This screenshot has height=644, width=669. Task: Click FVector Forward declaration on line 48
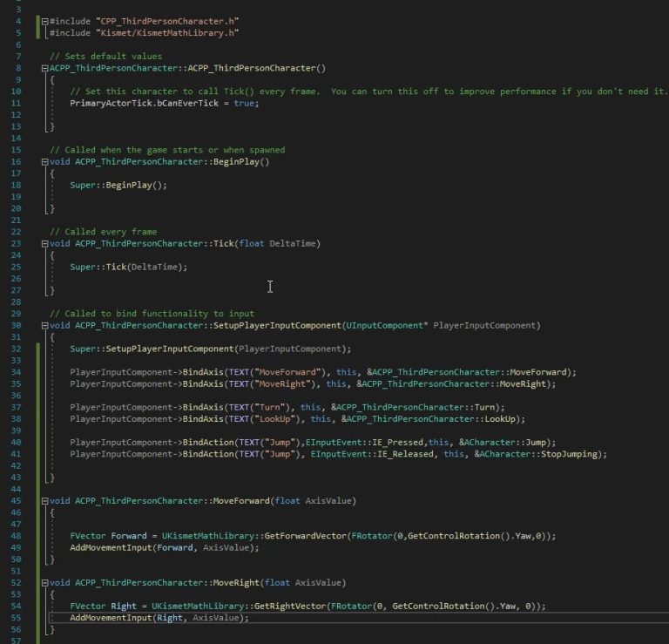(108, 536)
